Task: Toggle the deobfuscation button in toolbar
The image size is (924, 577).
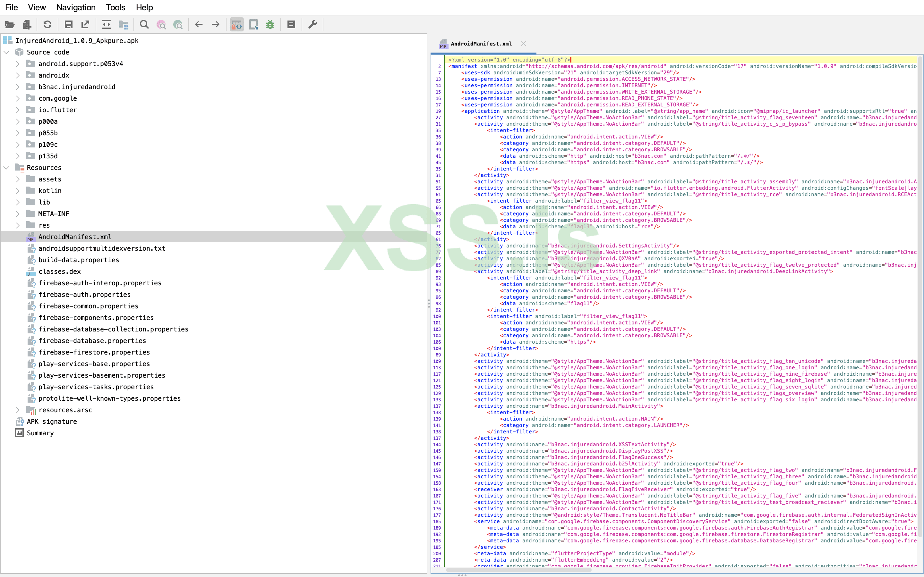Action: (x=237, y=25)
